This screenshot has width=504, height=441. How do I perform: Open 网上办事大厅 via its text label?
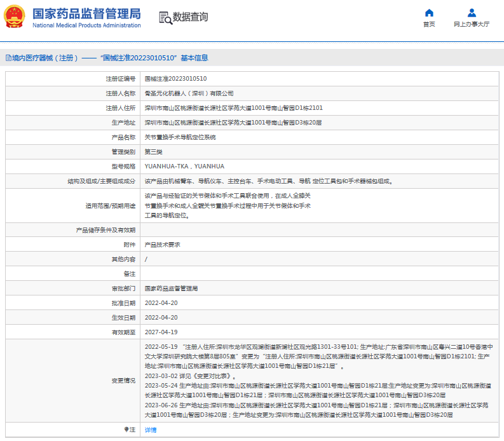coord(472,24)
